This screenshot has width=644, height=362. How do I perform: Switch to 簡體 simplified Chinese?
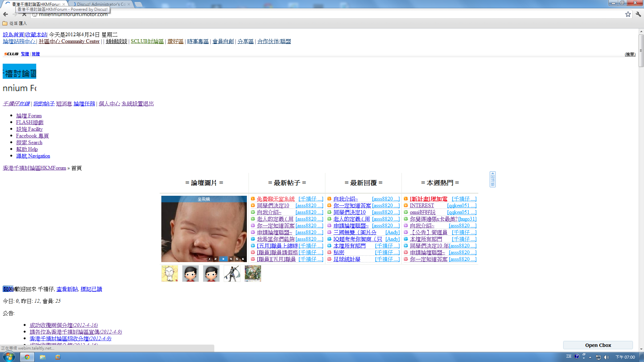pyautogui.click(x=36, y=54)
